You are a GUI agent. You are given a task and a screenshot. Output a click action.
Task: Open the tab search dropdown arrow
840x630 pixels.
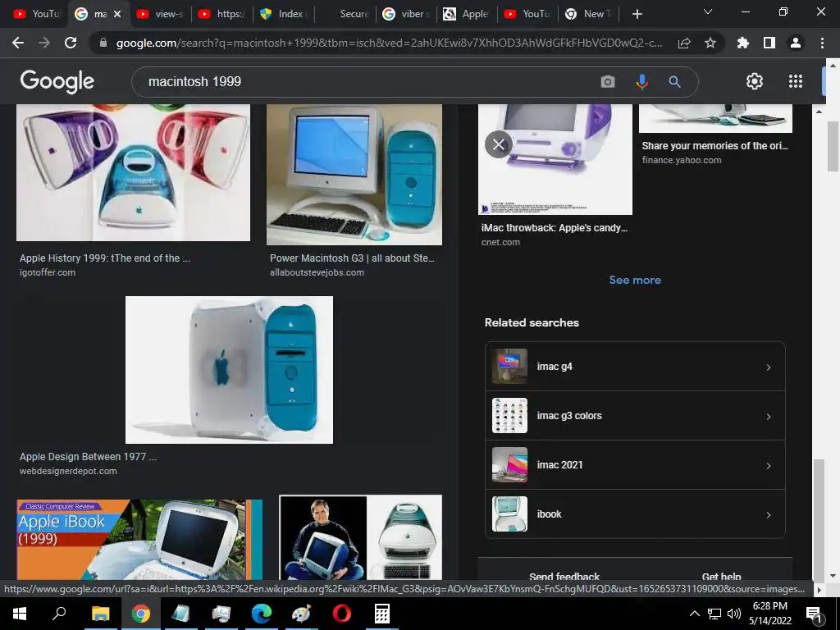pyautogui.click(x=708, y=11)
